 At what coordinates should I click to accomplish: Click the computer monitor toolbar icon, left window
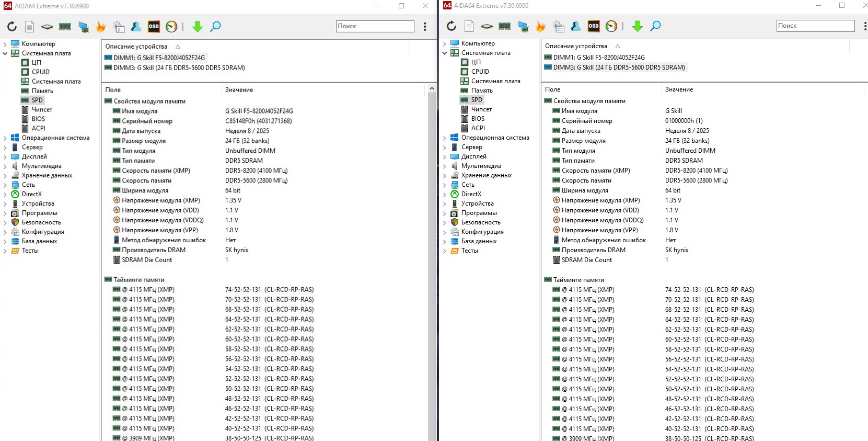click(x=84, y=26)
